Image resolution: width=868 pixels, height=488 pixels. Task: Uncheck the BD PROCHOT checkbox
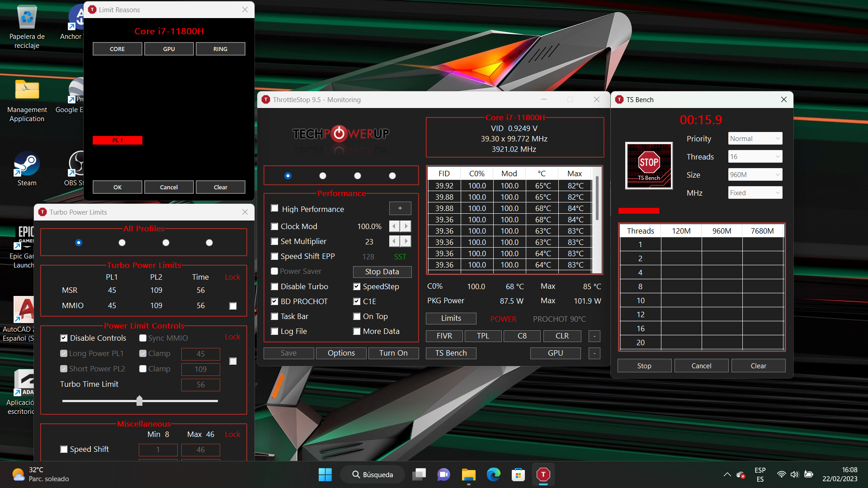coord(274,301)
